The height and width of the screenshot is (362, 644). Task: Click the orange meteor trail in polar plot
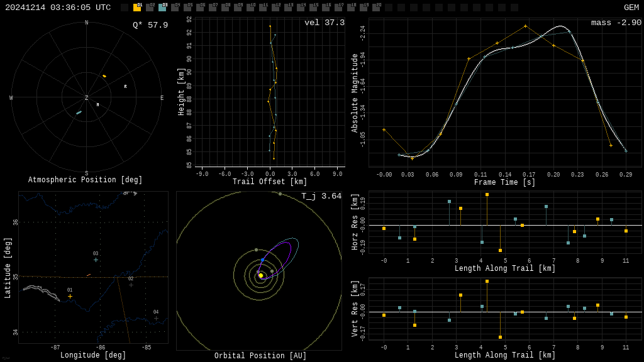[104, 76]
